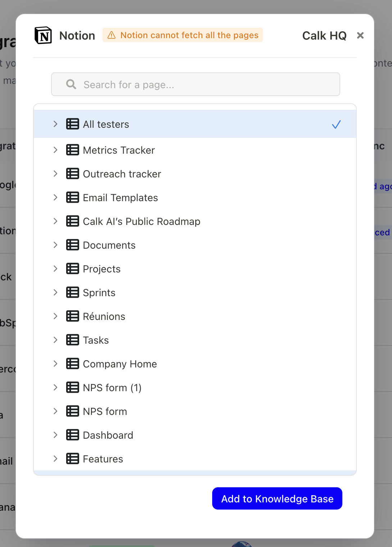
Task: Click the warning triangle icon
Action: [111, 35]
